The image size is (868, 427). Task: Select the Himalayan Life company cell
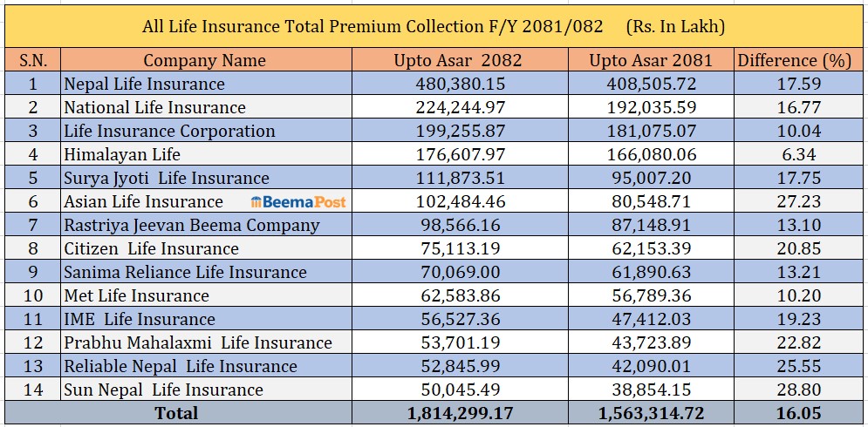pyautogui.click(x=123, y=154)
